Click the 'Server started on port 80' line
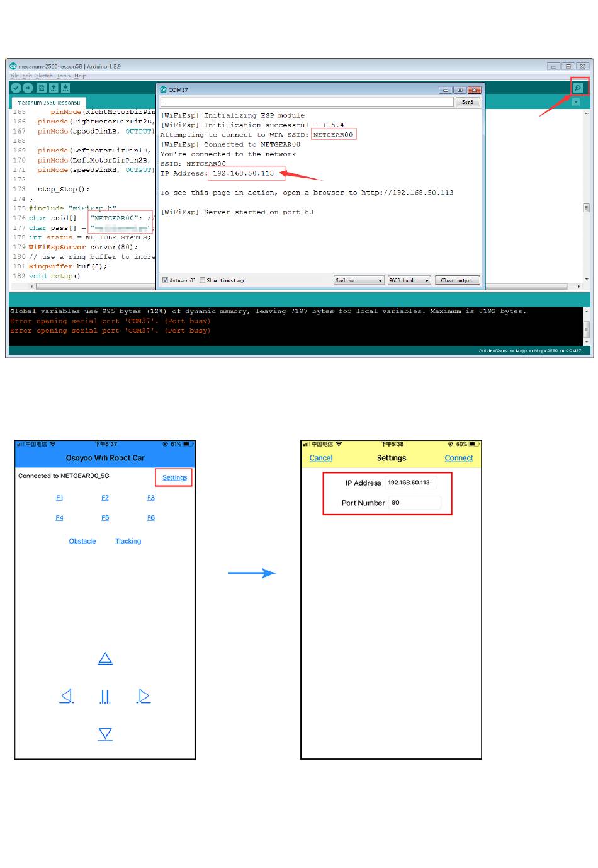Viewport: 598px width, 868px height. click(237, 212)
